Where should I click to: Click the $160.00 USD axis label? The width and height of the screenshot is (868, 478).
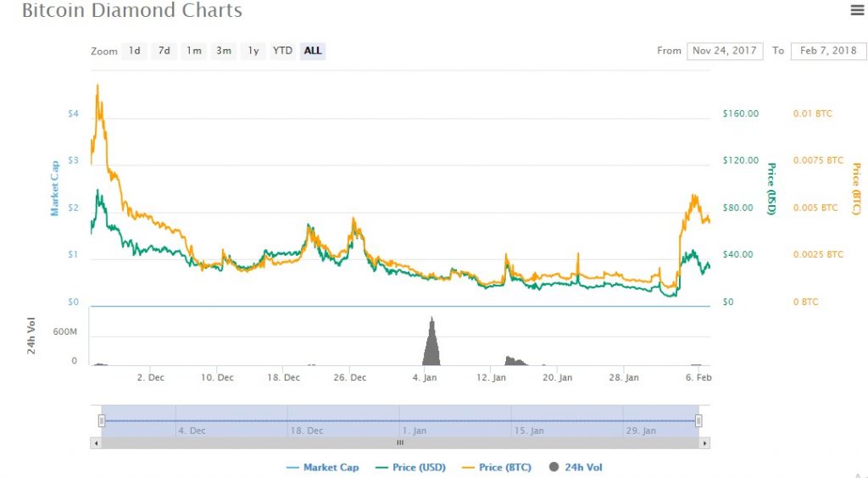click(x=741, y=114)
